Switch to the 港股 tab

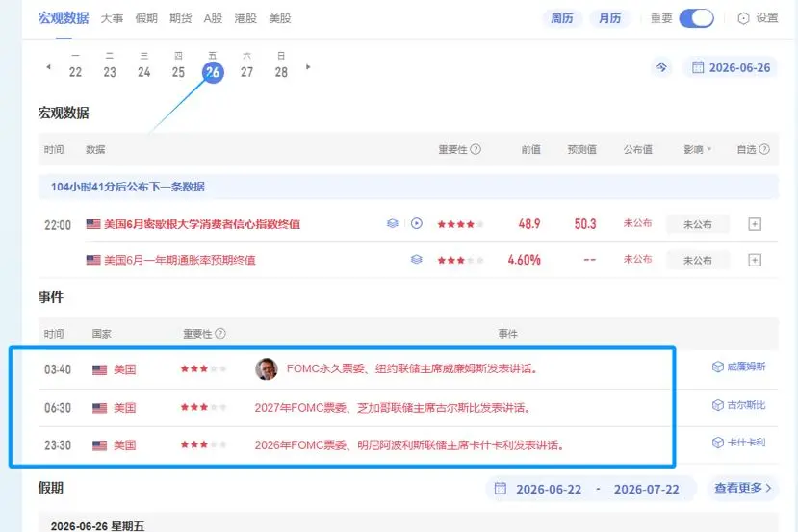point(245,19)
